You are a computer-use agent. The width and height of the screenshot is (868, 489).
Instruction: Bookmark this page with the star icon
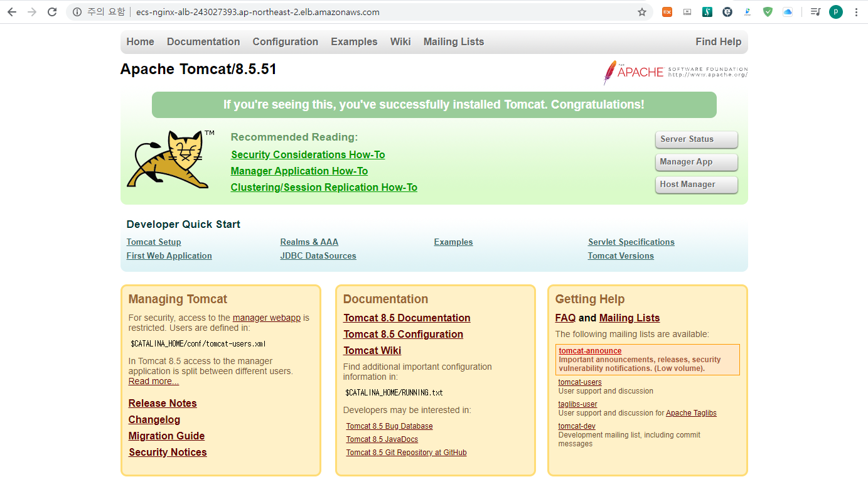pyautogui.click(x=642, y=12)
